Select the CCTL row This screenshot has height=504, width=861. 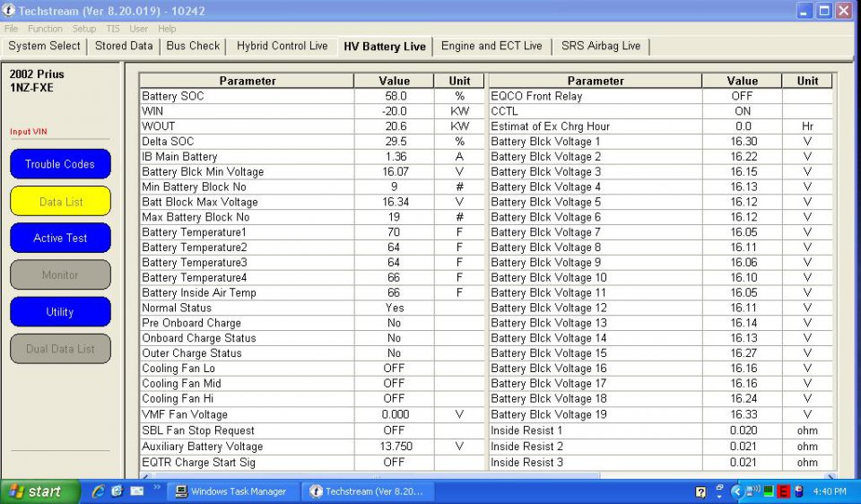click(x=661, y=111)
